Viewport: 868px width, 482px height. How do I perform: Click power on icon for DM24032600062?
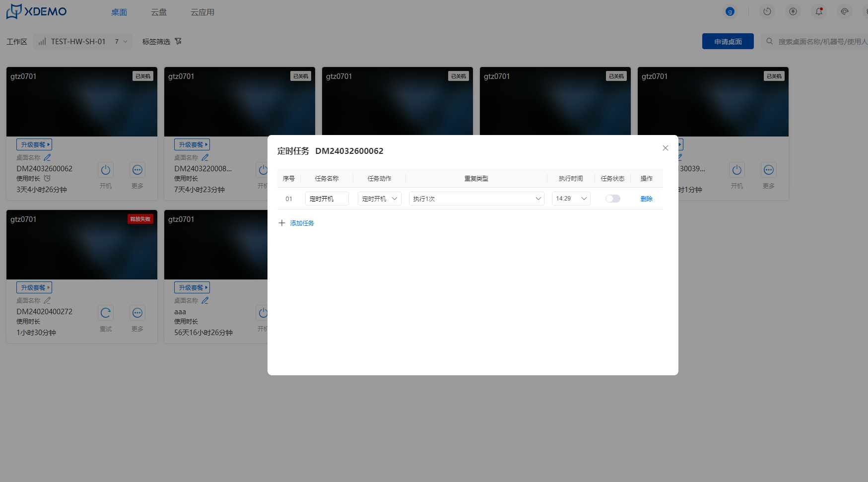pyautogui.click(x=106, y=170)
